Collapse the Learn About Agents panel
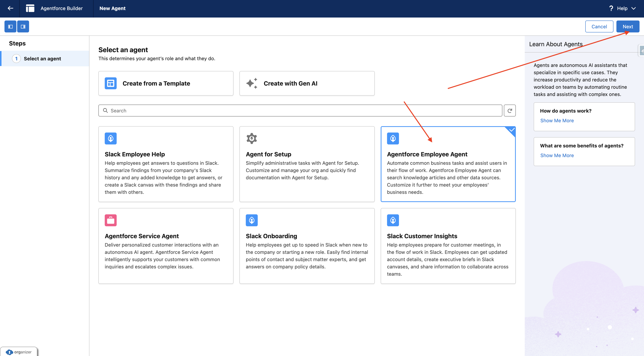This screenshot has height=356, width=644. point(642,51)
